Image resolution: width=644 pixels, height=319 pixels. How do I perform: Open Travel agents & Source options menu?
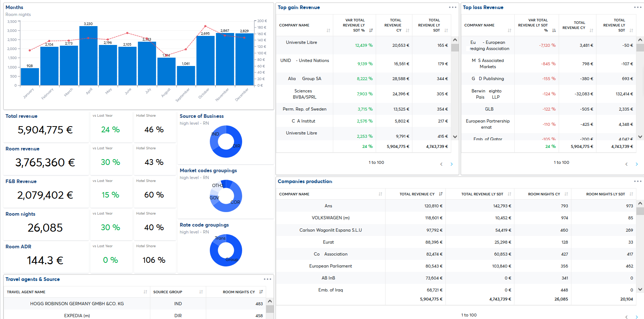pos(268,279)
